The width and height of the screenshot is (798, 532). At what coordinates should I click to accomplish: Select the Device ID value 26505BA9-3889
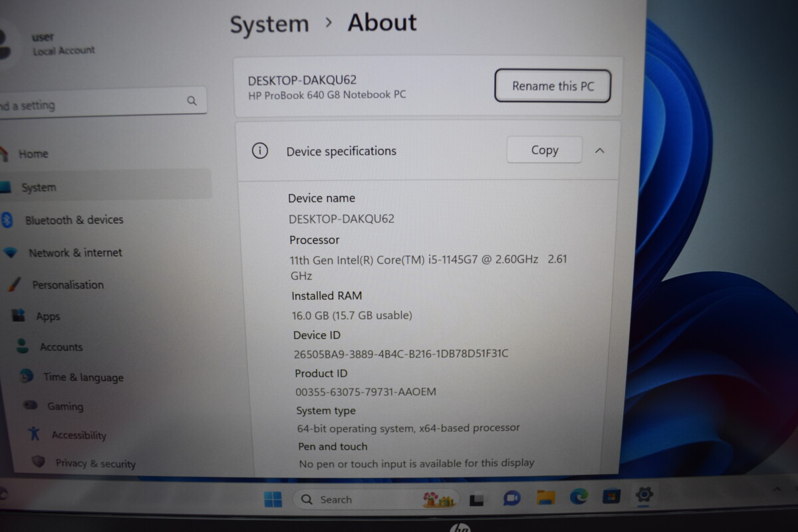401,354
